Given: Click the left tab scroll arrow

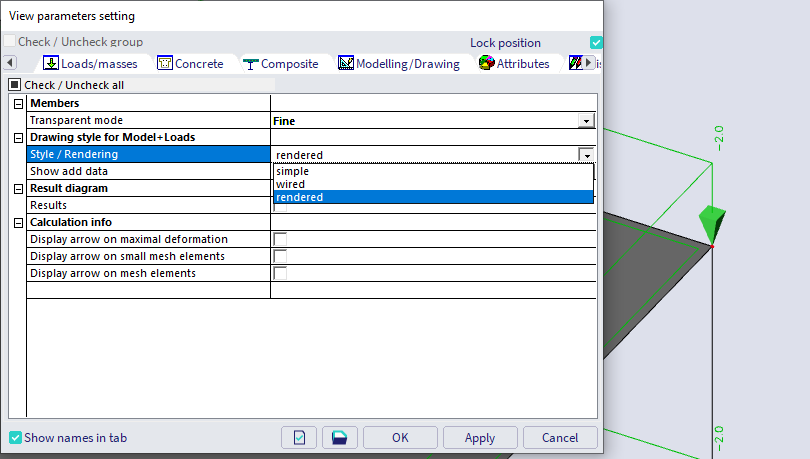Looking at the screenshot, I should pyautogui.click(x=10, y=63).
